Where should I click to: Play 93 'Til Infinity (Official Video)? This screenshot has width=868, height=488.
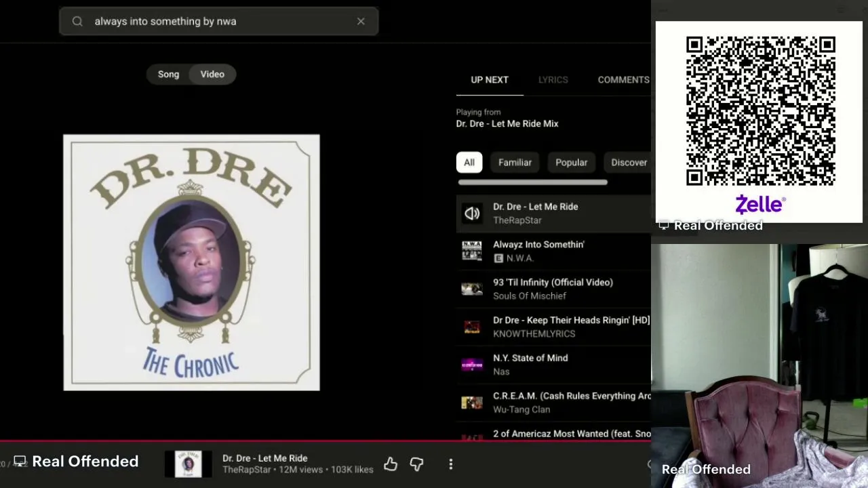(553, 289)
